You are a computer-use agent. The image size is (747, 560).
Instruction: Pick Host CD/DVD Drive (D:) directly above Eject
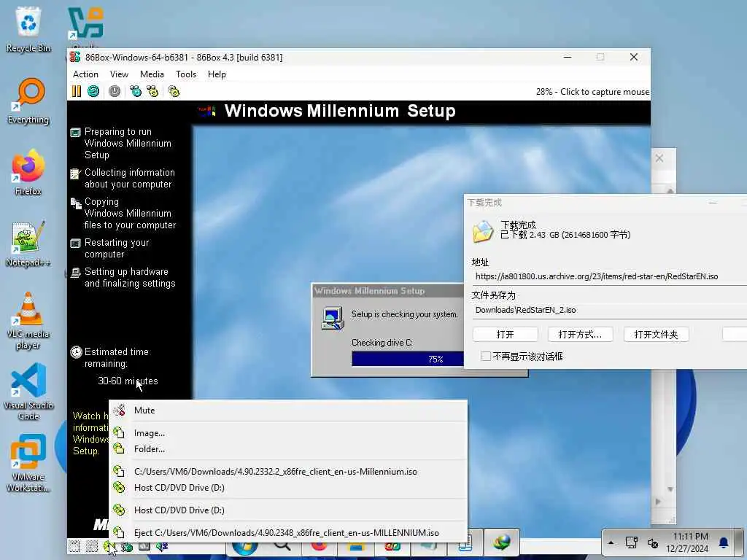pyautogui.click(x=287, y=510)
